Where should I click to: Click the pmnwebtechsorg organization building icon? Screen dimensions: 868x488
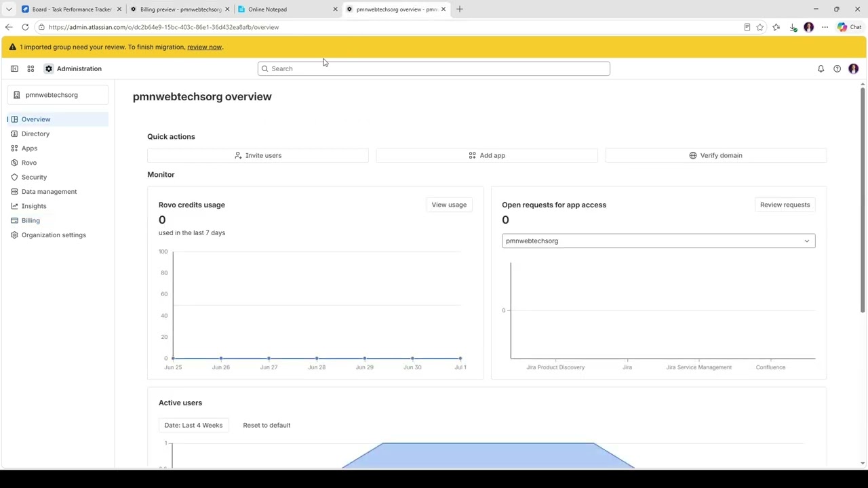(x=17, y=95)
